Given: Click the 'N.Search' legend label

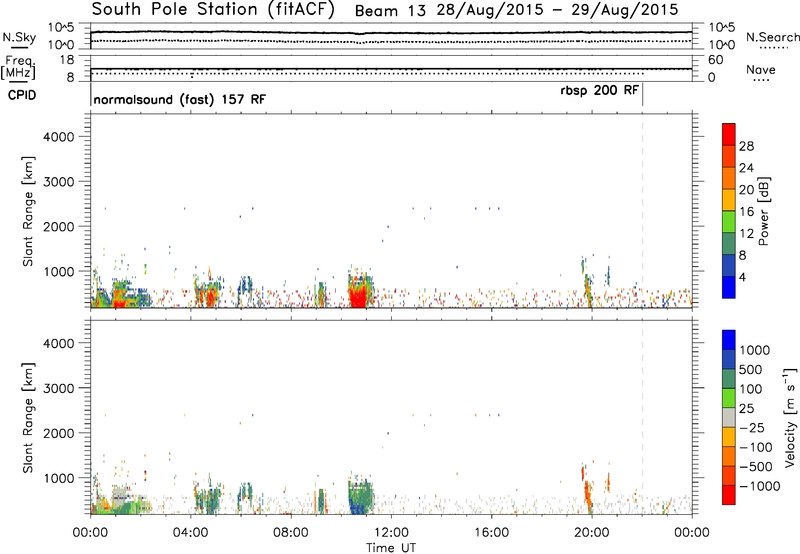Looking at the screenshot, I should (x=773, y=37).
